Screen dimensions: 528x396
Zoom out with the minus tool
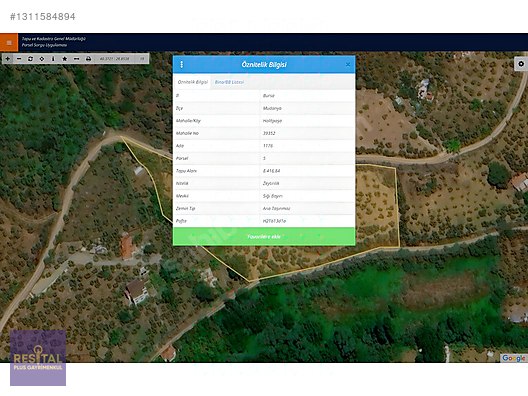coord(19,59)
